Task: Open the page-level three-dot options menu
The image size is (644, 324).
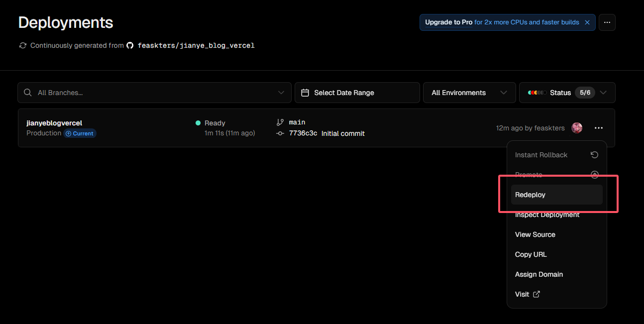Action: (607, 22)
